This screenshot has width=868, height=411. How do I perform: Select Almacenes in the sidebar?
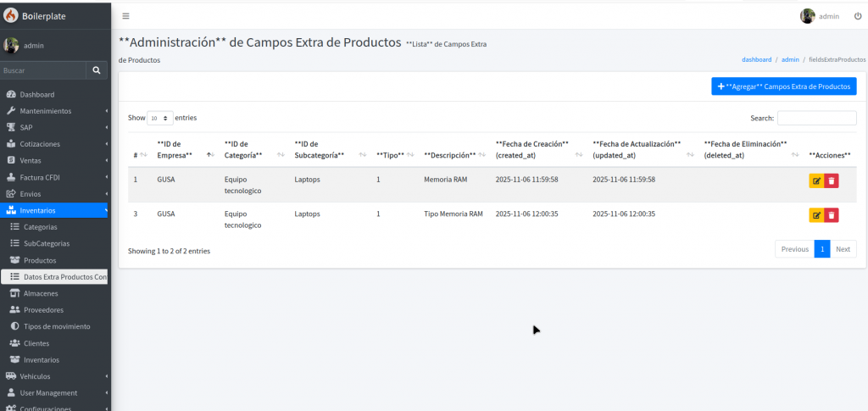[42, 293]
